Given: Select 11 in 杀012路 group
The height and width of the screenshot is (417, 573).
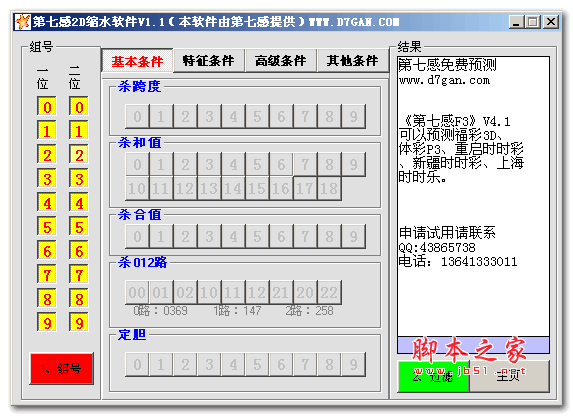Looking at the screenshot, I should 233,292.
